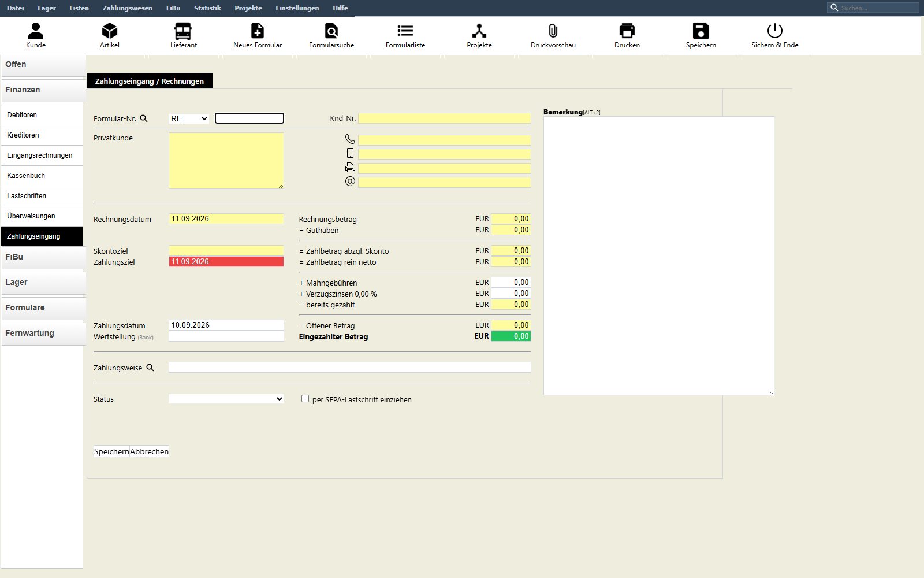This screenshot has width=924, height=578.
Task: Click the Abbrechen button
Action: coord(150,451)
